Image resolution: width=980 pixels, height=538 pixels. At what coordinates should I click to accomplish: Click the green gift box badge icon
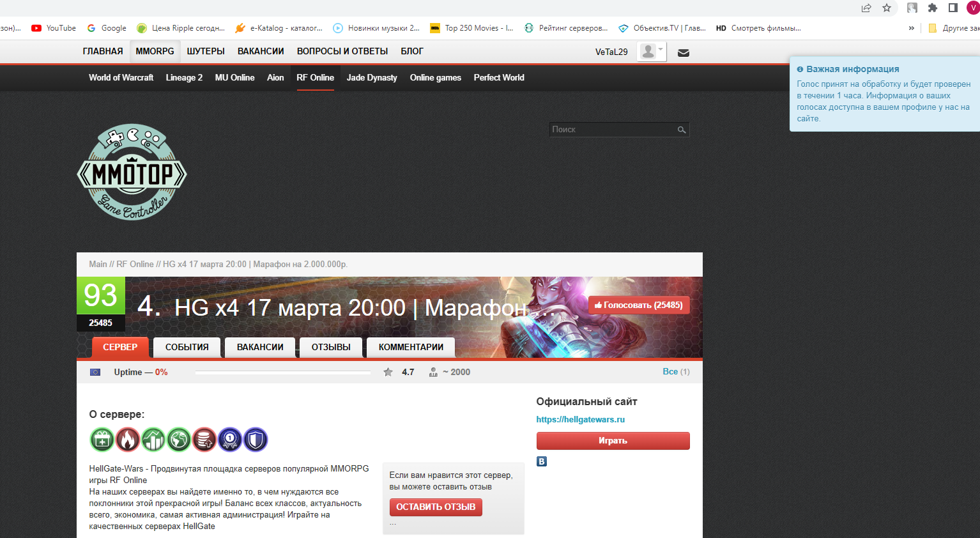pos(102,440)
